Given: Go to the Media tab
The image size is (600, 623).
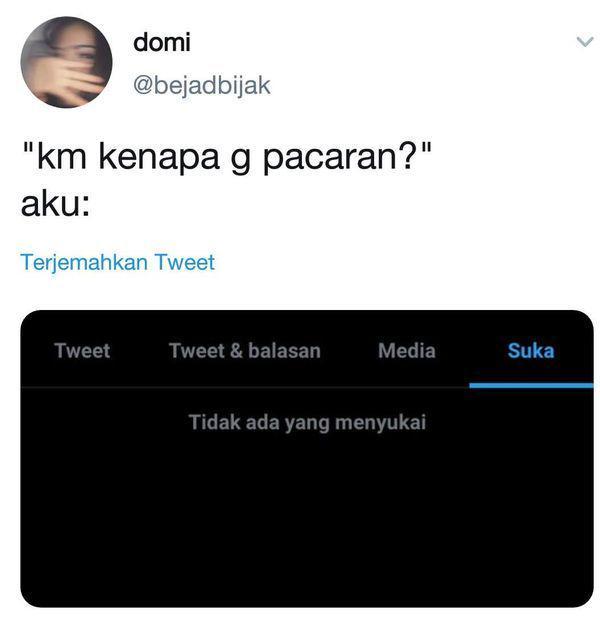Looking at the screenshot, I should click(x=406, y=351).
